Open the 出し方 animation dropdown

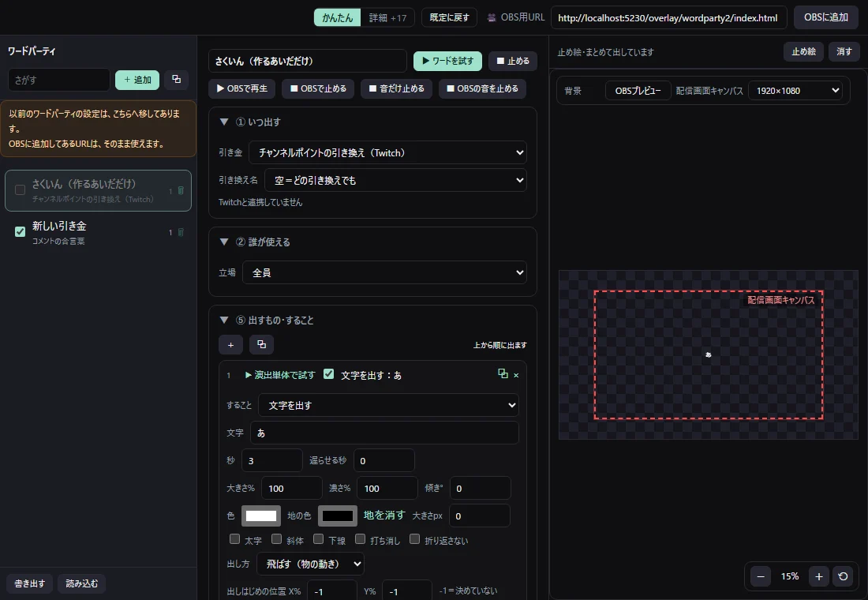(x=311, y=564)
